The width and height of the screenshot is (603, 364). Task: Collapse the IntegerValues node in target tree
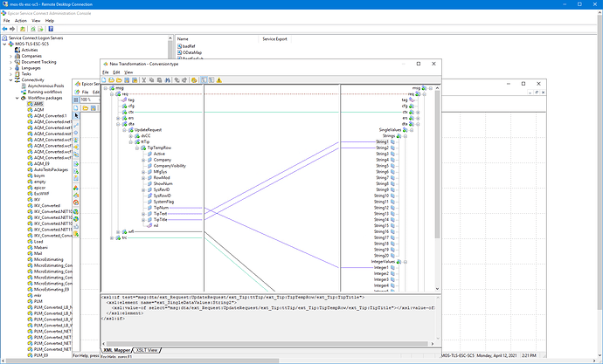[405, 262]
